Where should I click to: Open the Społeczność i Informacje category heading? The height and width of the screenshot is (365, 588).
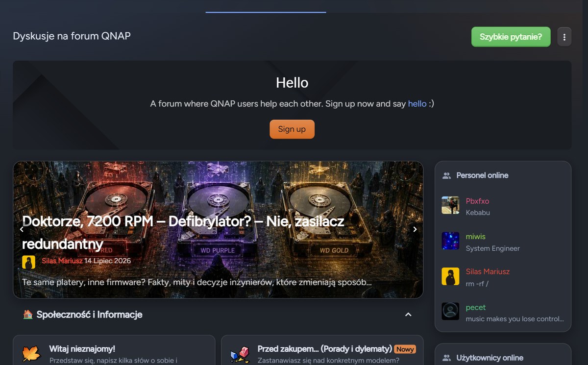tap(89, 315)
